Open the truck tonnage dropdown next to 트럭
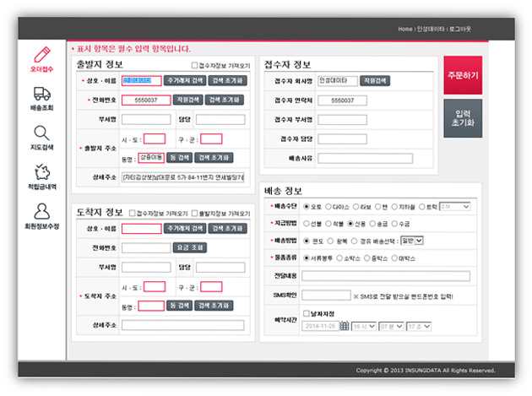Image resolution: width=532 pixels, height=396 pixels. [x=455, y=206]
